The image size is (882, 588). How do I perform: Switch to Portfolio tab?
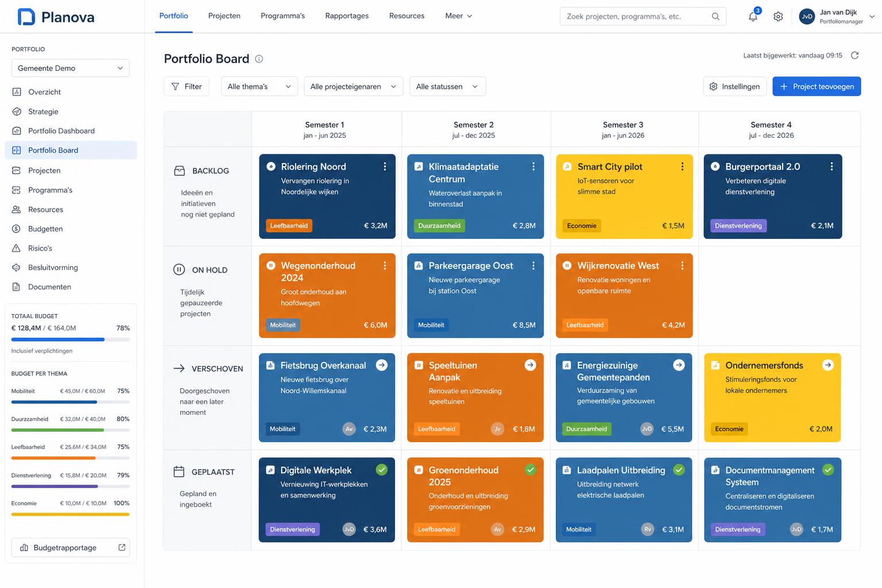(173, 16)
